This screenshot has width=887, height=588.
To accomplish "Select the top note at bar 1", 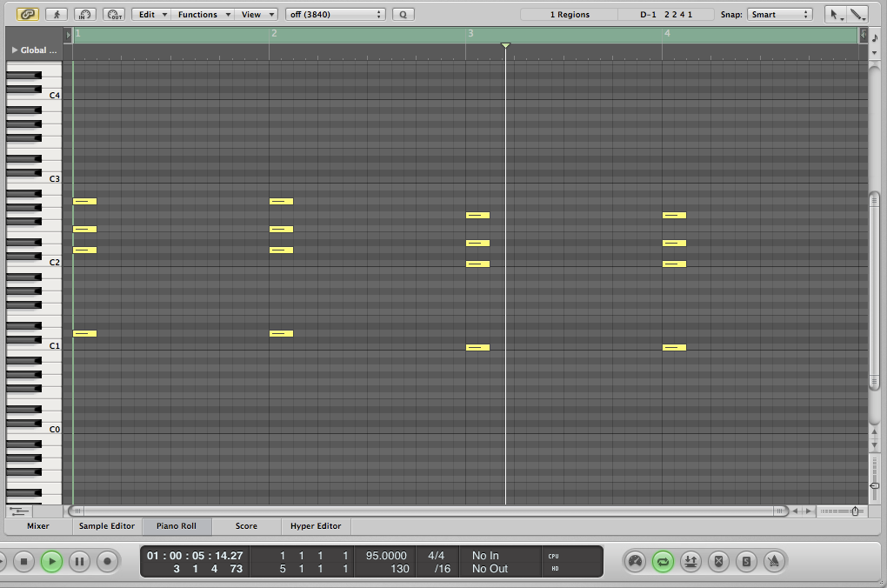I will pyautogui.click(x=85, y=202).
